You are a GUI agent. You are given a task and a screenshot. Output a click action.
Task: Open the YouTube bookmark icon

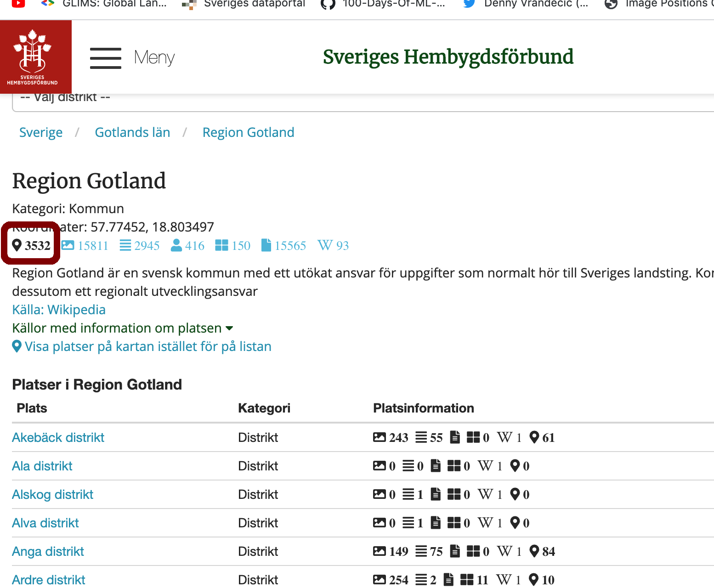coord(18,4)
